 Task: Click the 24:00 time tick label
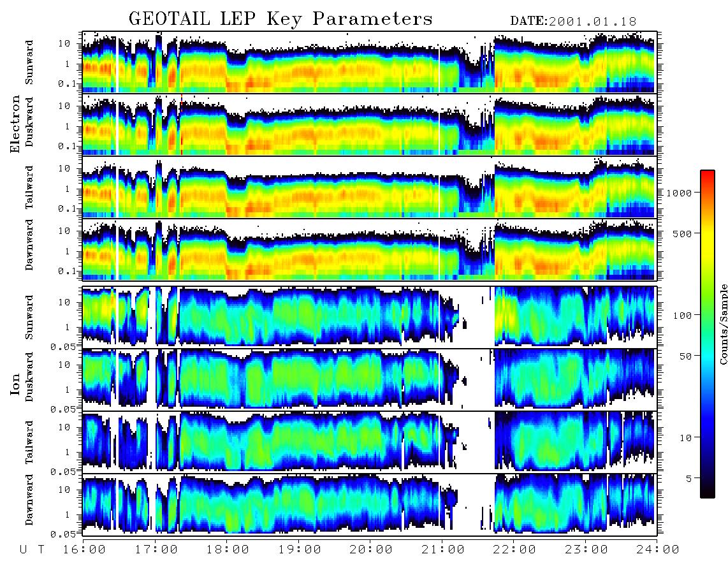click(657, 550)
